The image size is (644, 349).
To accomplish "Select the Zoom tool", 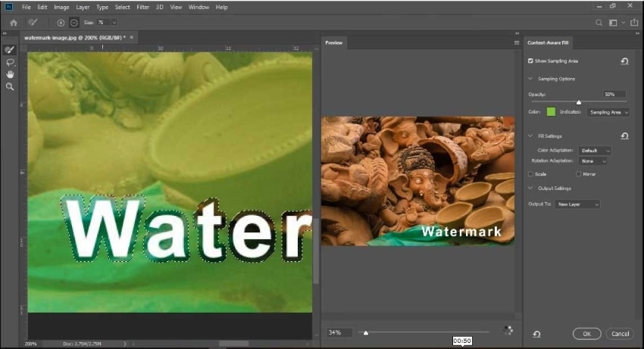I will click(x=10, y=86).
